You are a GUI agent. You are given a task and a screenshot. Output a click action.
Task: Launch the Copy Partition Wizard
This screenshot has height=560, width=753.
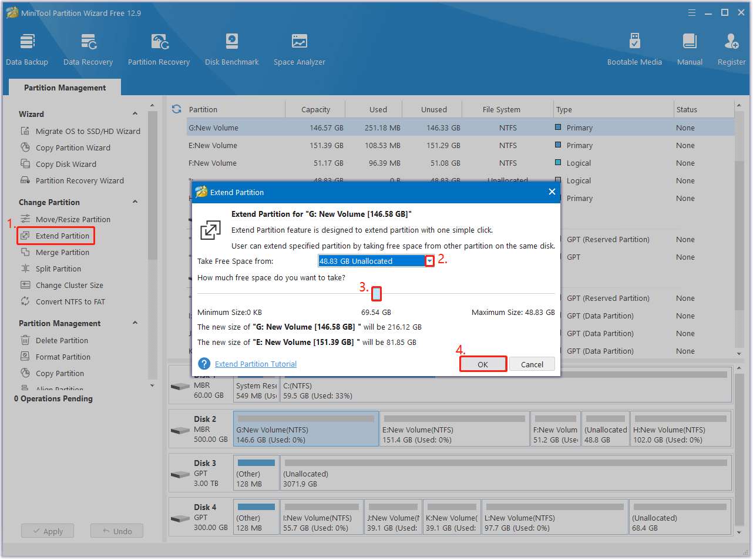coord(66,147)
